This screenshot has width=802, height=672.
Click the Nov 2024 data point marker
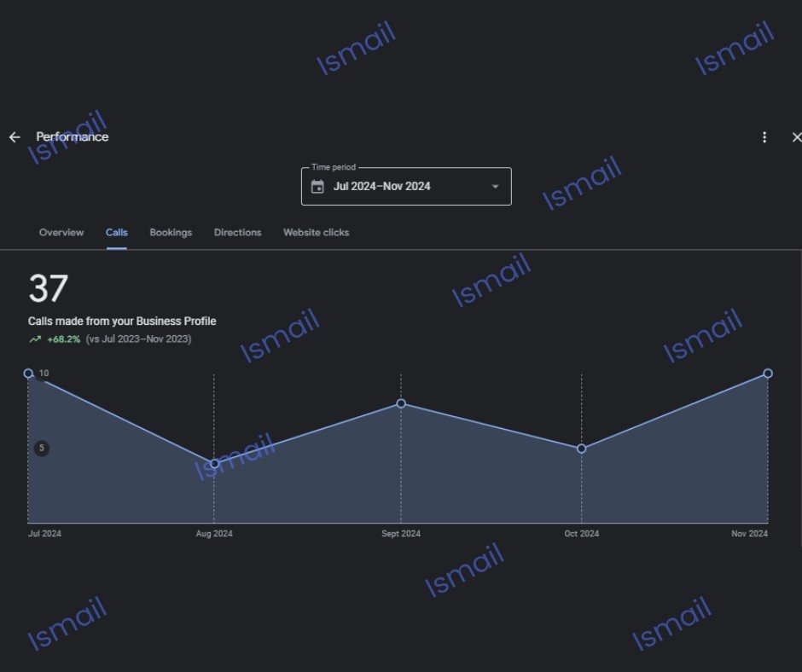(x=768, y=374)
